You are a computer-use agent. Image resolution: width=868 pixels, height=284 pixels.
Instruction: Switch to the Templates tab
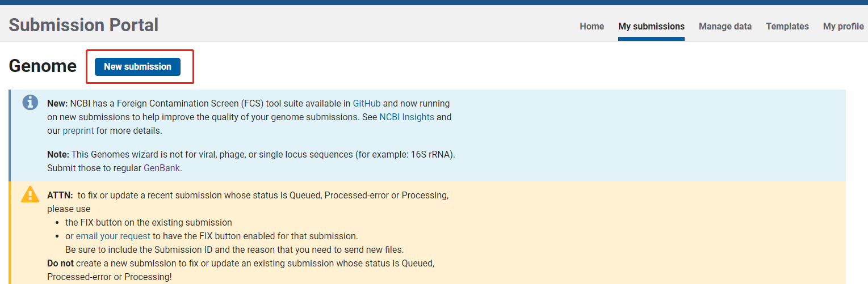pos(787,26)
